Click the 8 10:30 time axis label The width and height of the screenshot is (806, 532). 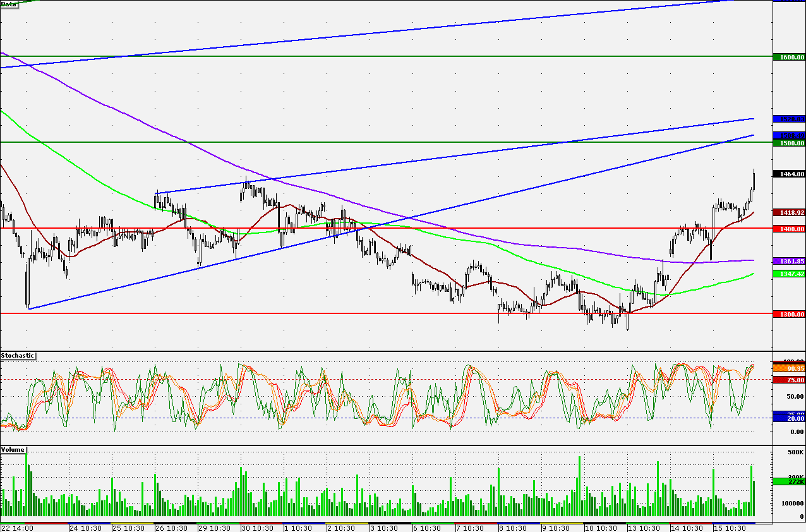pyautogui.click(x=513, y=528)
